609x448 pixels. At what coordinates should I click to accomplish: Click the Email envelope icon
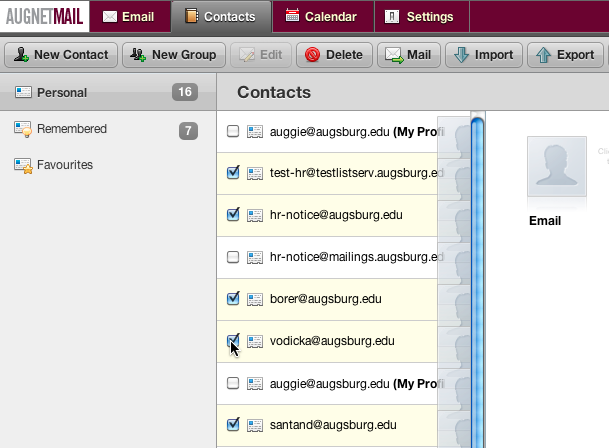click(x=110, y=17)
